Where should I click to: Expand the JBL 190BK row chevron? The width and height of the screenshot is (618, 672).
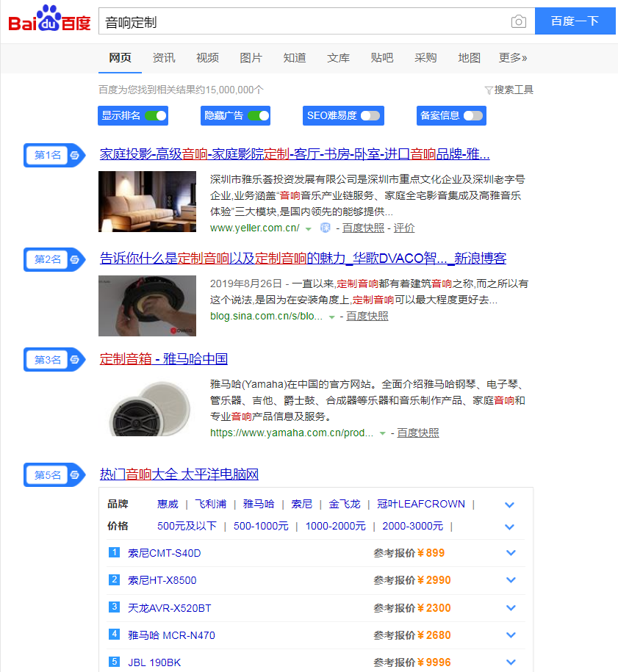click(x=511, y=662)
